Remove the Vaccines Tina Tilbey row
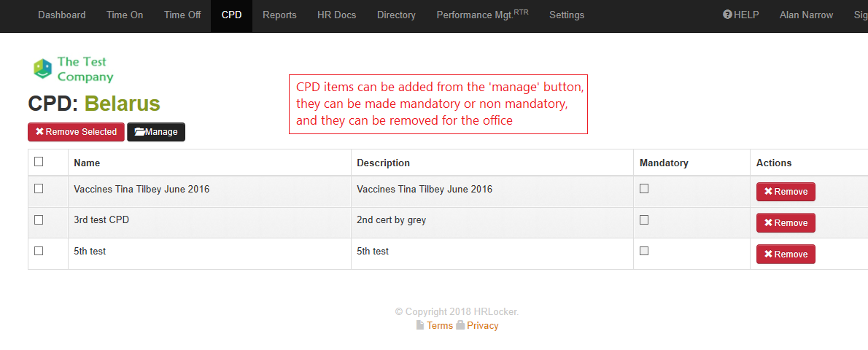 [x=786, y=192]
